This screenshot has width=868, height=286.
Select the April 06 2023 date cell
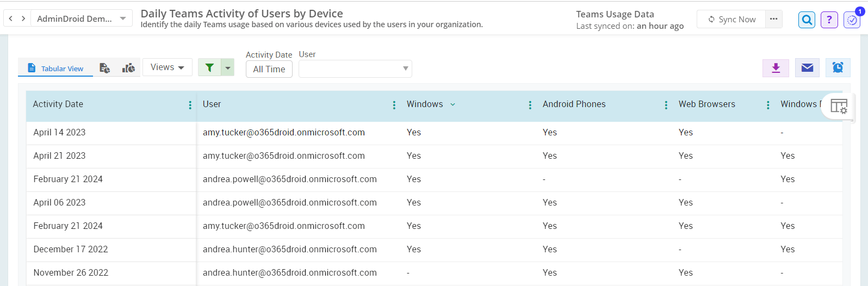pyautogui.click(x=59, y=203)
